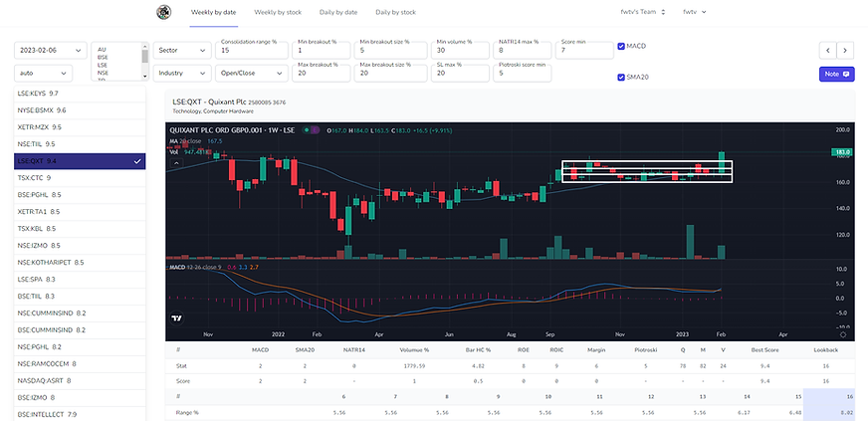Expand the Sector dropdown
The width and height of the screenshot is (868, 421).
(x=182, y=51)
